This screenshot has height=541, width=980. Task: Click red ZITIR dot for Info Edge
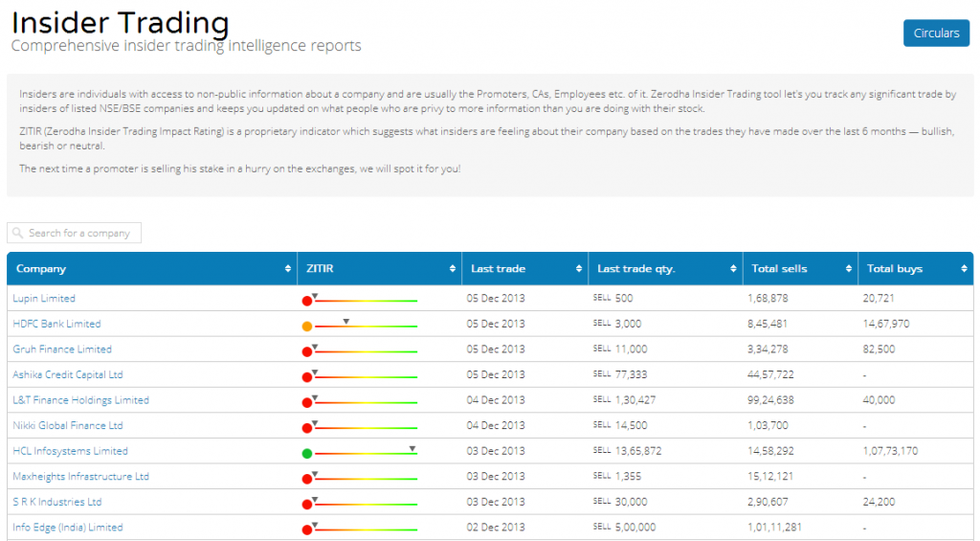[307, 530]
